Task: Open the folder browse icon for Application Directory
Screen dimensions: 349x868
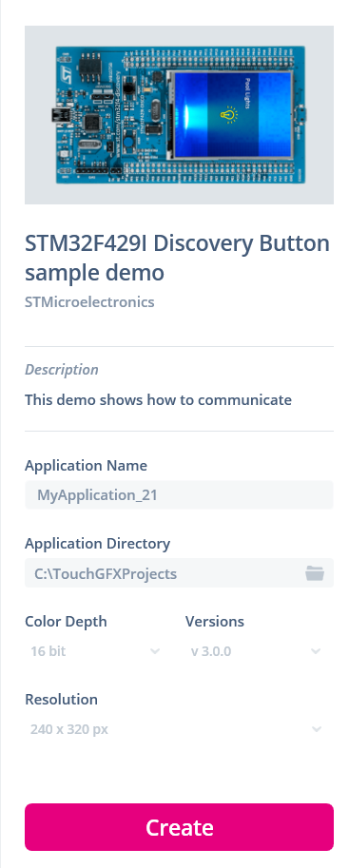Action: tap(314, 573)
